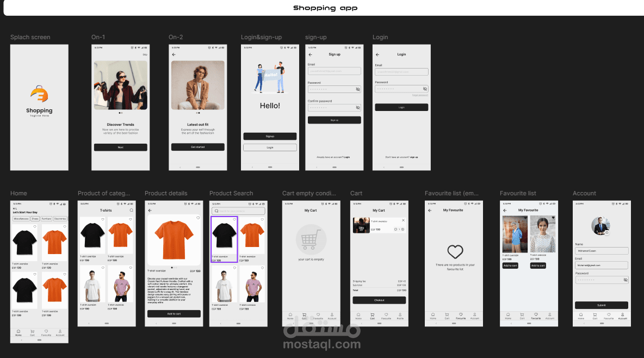Open the white t-shirt model on T-shirts screen
The height and width of the screenshot is (358, 644).
92,285
